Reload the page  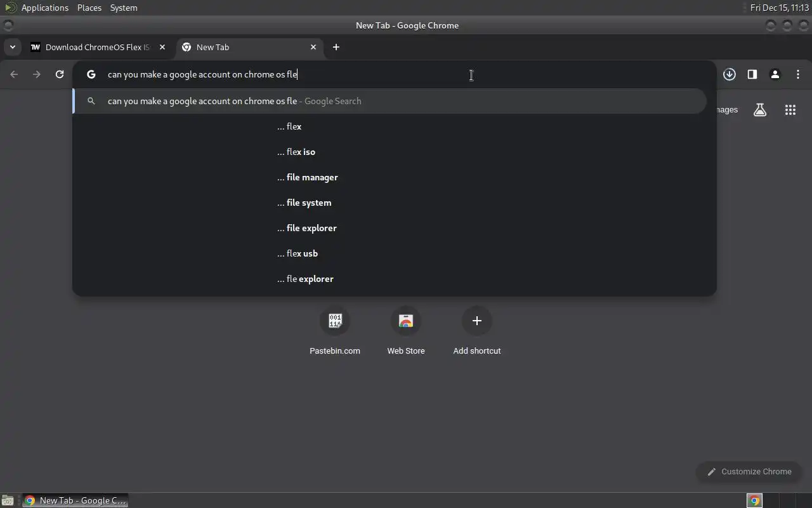coord(60,74)
